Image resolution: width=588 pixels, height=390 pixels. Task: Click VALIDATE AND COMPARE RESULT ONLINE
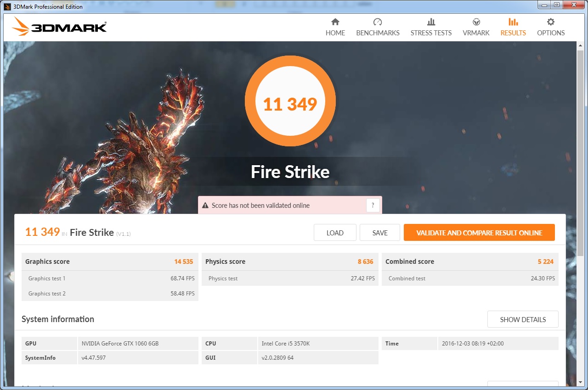479,233
